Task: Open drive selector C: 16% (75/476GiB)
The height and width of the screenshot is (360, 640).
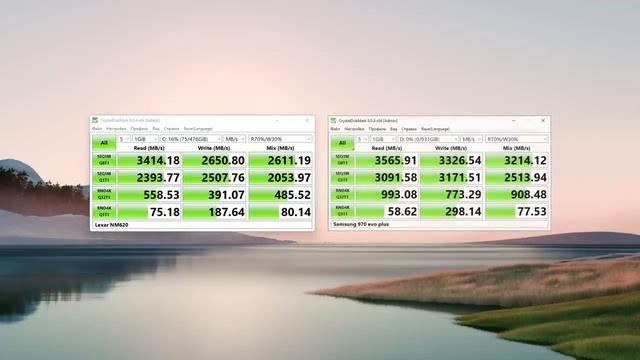Action: (191, 139)
